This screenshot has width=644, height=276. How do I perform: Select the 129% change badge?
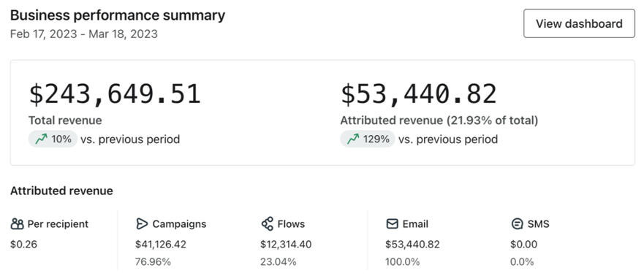tap(368, 139)
